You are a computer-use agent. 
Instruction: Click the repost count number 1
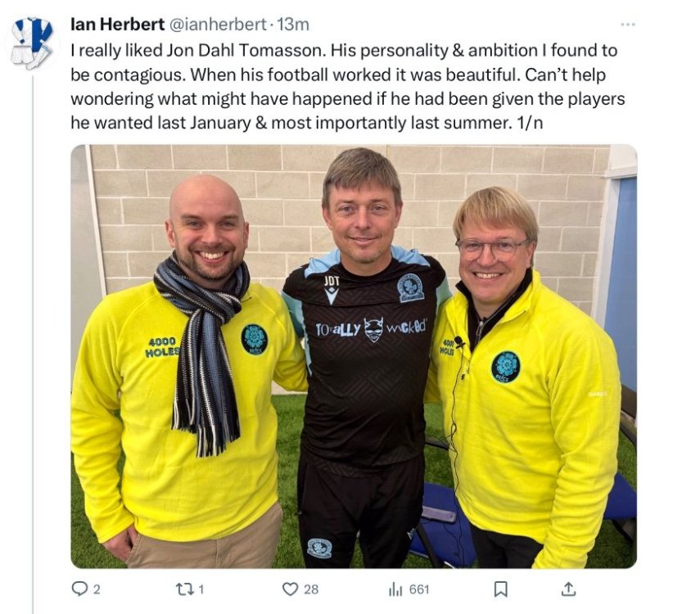coord(201,590)
